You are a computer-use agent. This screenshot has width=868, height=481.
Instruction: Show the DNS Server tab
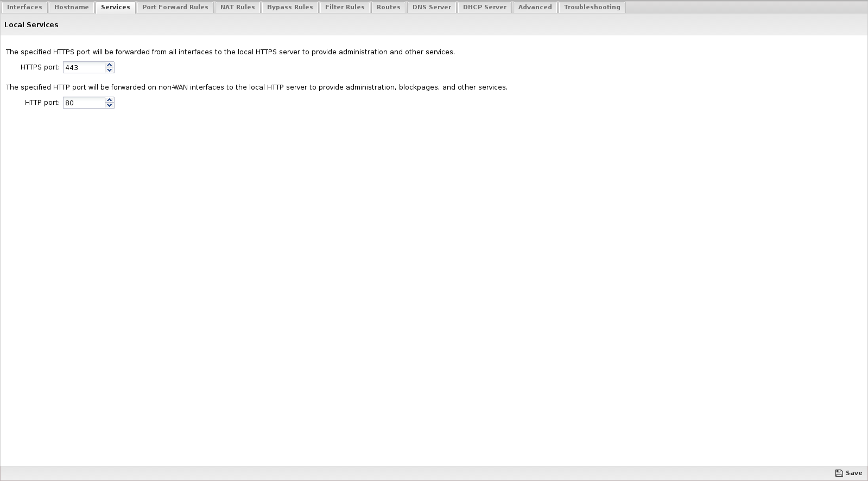point(432,7)
